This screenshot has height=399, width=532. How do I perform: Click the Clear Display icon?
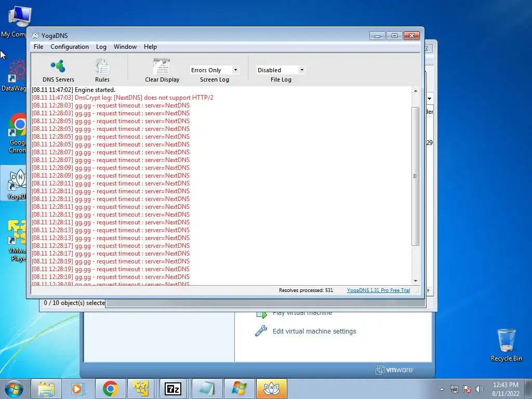(x=162, y=71)
